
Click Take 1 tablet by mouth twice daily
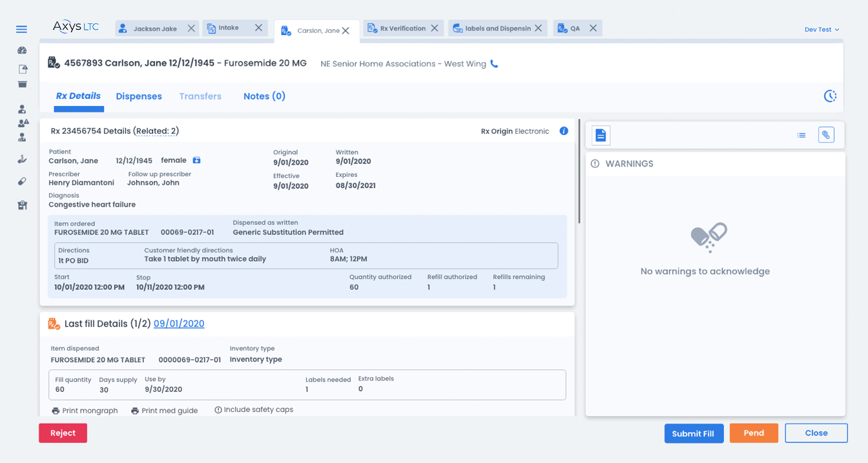pos(205,259)
